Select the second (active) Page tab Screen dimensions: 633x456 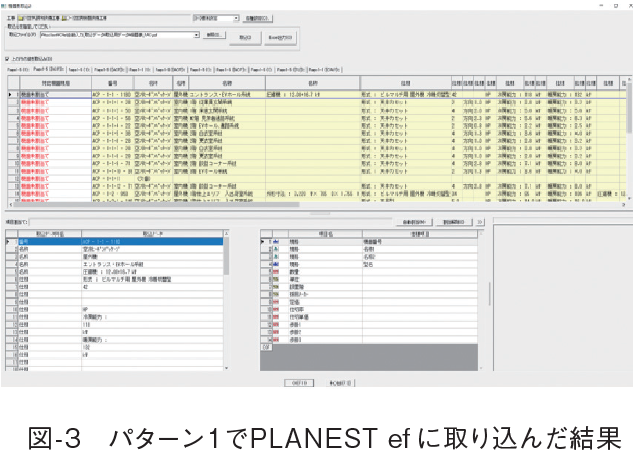point(48,69)
